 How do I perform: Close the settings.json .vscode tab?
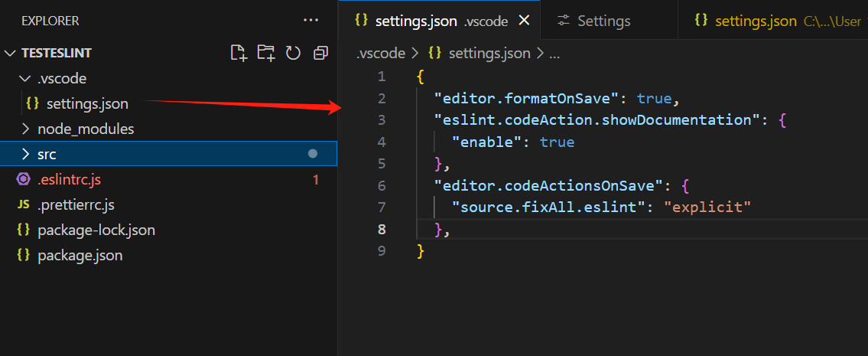coord(524,21)
